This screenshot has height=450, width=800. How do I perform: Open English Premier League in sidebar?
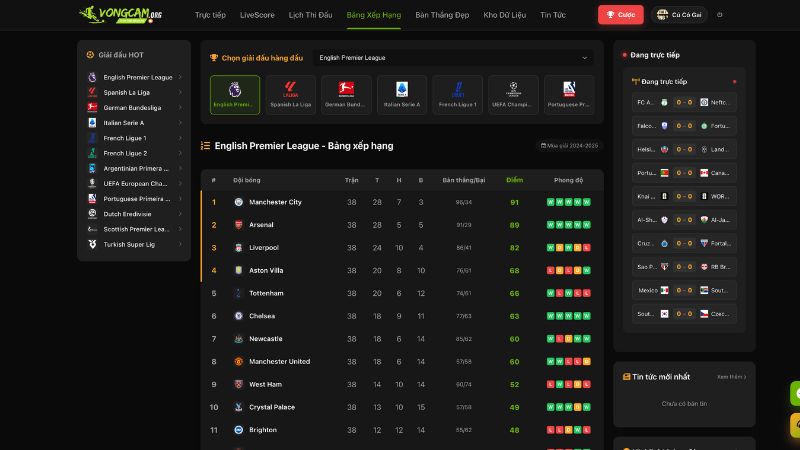click(134, 78)
